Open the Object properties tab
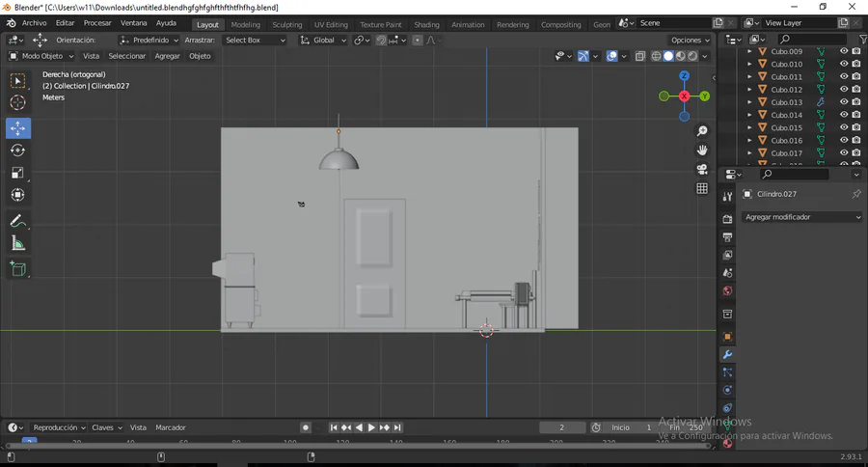The width and height of the screenshot is (868, 467). click(727, 337)
